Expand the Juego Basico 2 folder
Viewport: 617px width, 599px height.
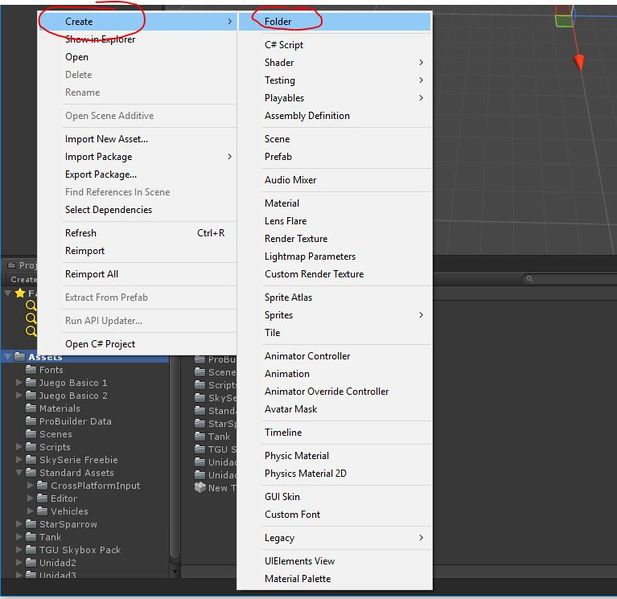coord(19,395)
